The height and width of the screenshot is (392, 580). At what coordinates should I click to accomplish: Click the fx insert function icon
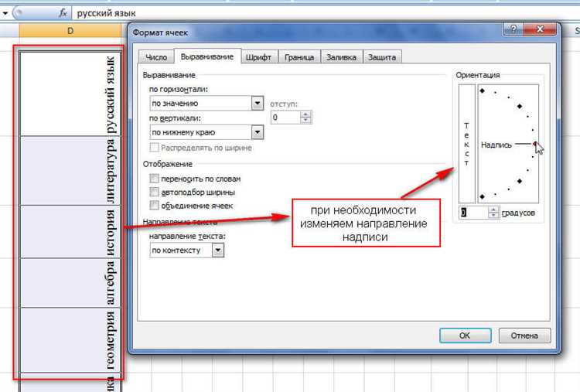pyautogui.click(x=63, y=13)
